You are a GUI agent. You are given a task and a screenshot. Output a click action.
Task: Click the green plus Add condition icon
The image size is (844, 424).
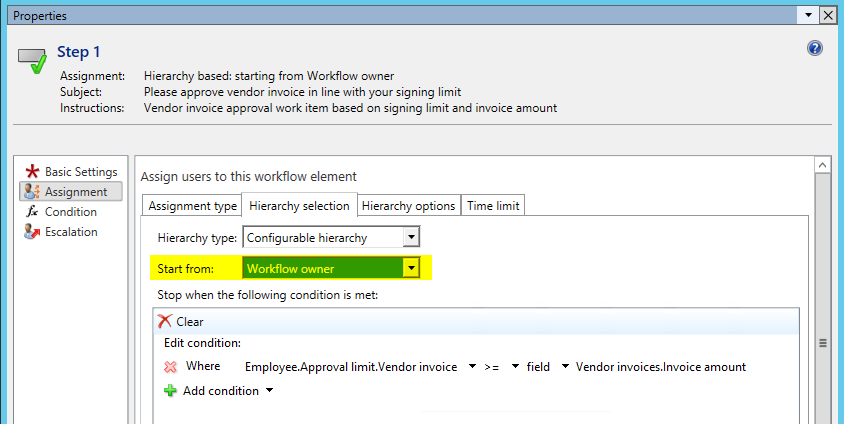click(170, 391)
